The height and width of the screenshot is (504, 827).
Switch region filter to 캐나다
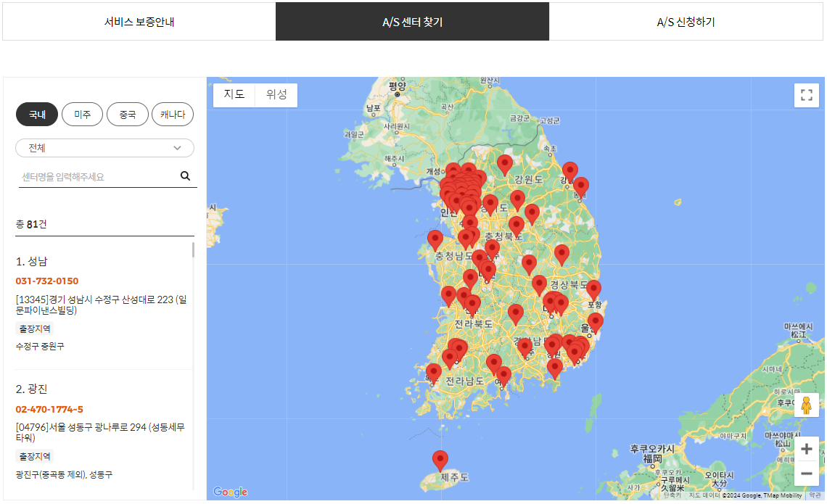click(x=173, y=115)
